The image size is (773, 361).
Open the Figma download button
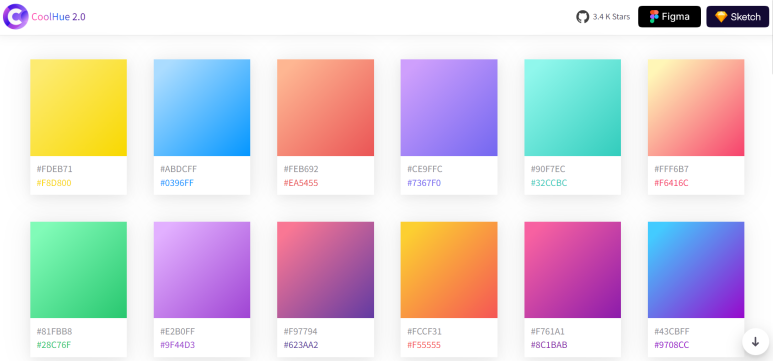[x=669, y=17]
